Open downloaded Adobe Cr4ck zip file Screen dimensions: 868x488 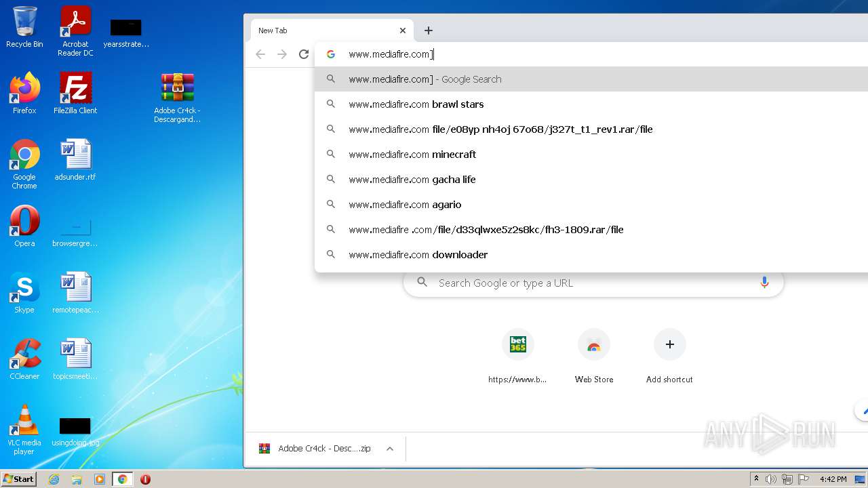click(315, 449)
